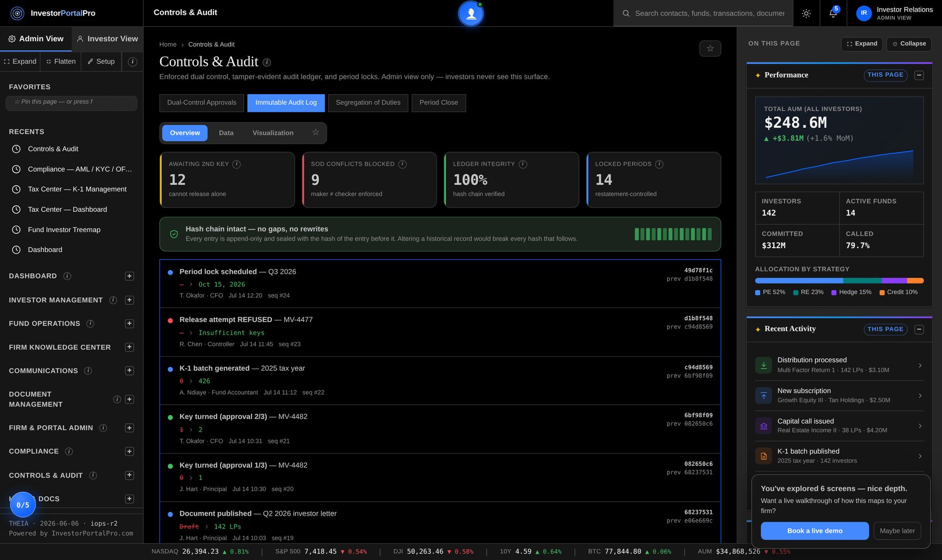Image resolution: width=942 pixels, height=560 pixels.
Task: Switch to the Data sub-tab
Action: coord(226,133)
